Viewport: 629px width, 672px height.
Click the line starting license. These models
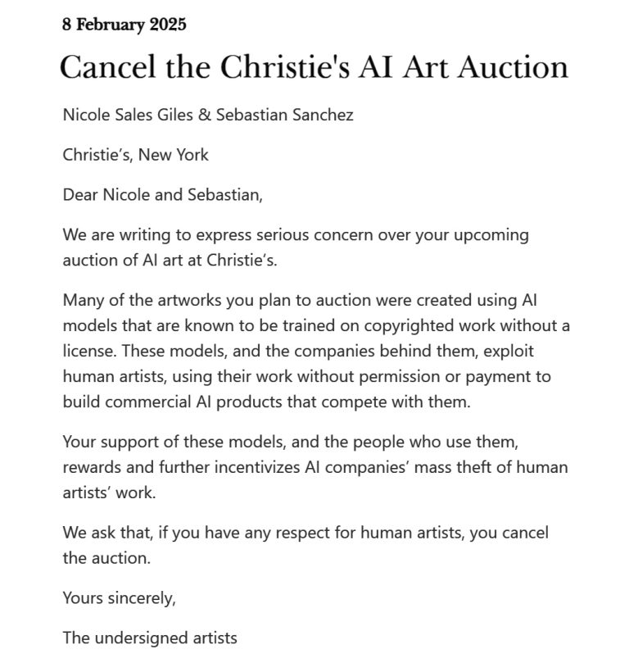coord(298,351)
